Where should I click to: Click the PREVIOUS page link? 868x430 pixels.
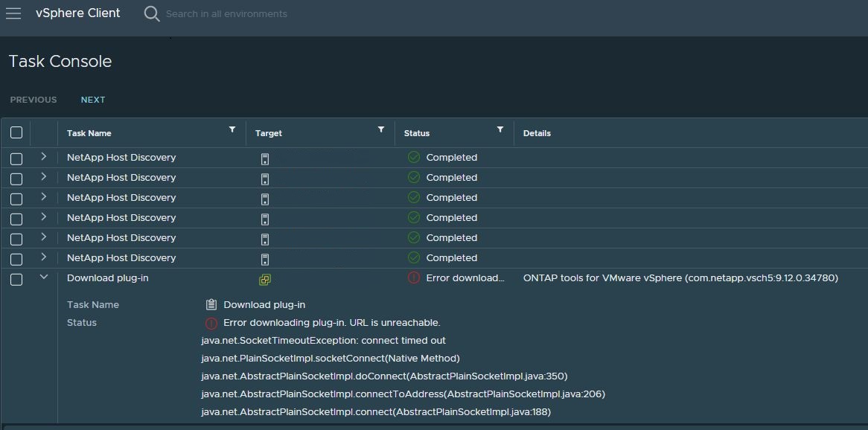click(33, 100)
